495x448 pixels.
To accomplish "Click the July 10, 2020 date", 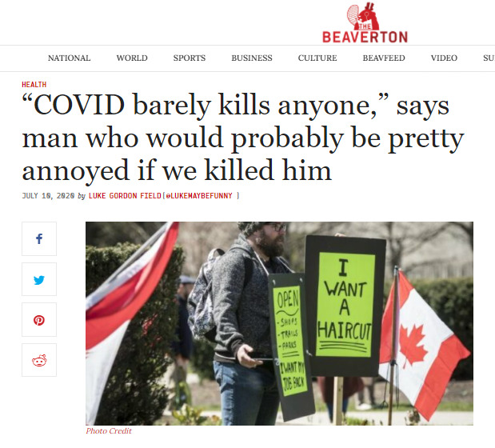I will coord(48,196).
